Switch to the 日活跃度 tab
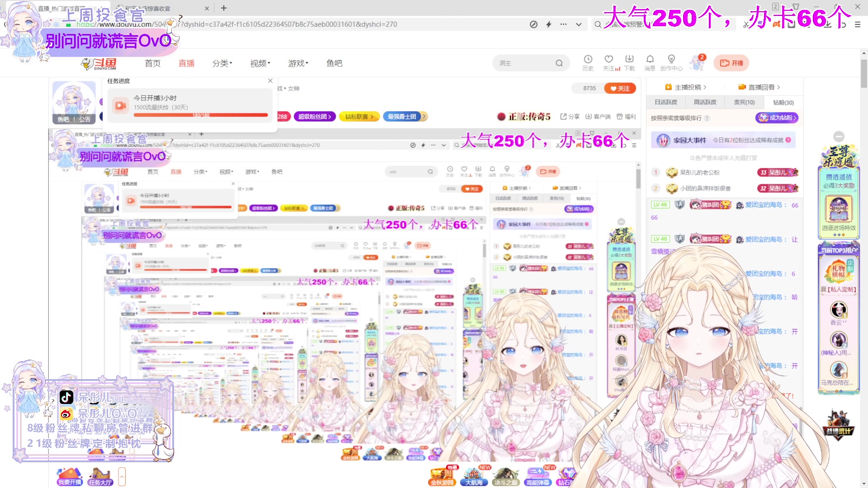 (665, 102)
